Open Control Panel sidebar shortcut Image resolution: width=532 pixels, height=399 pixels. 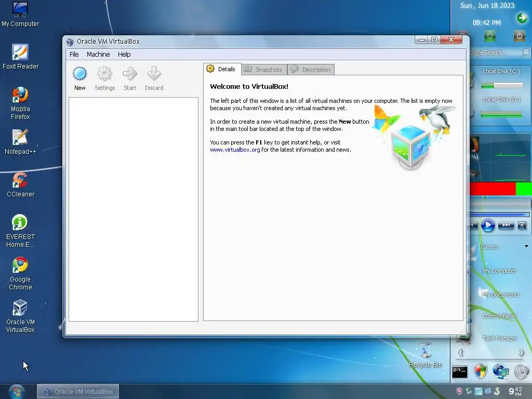point(499,316)
